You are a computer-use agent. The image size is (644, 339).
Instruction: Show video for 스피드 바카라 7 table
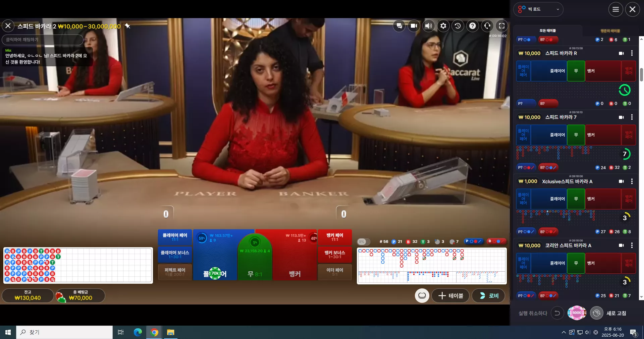pos(621,117)
